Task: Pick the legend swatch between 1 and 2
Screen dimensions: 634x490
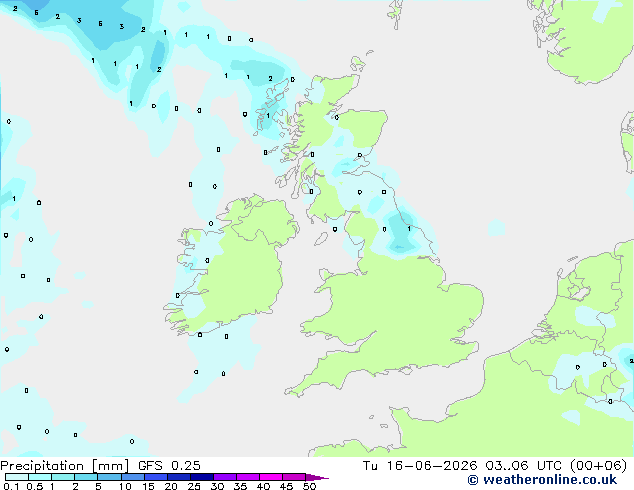Action: [63, 477]
